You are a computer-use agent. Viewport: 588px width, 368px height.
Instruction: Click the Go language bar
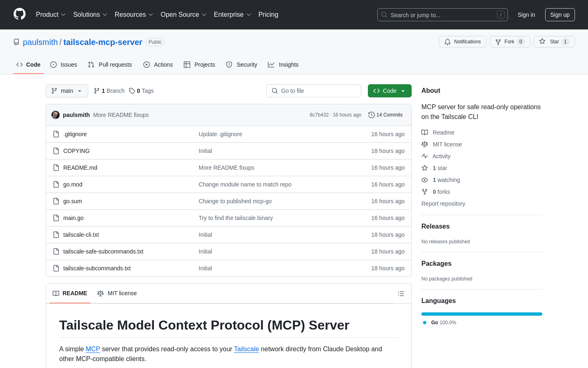481,314
